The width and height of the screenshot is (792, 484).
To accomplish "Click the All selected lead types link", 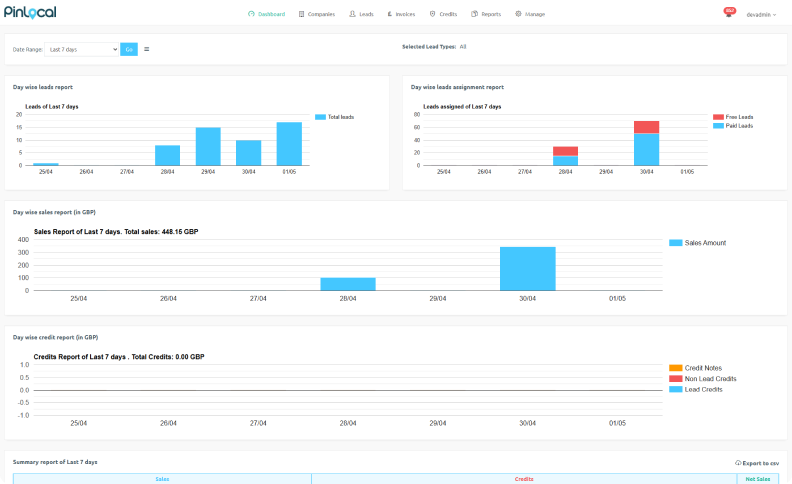I will point(463,46).
